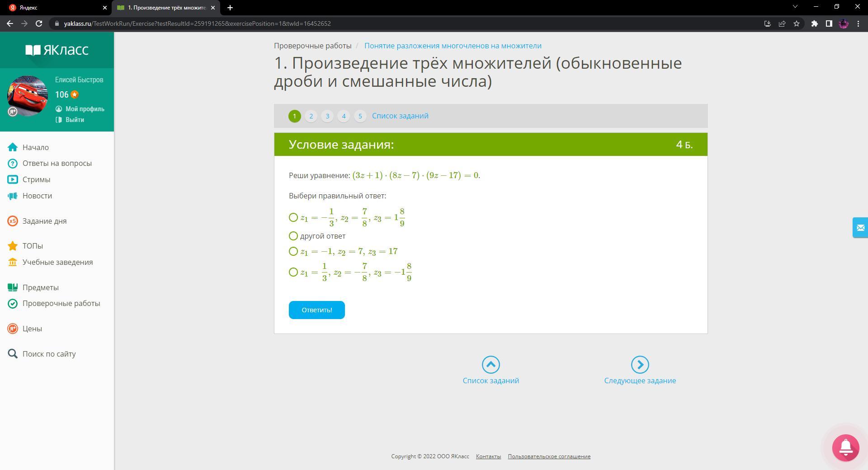This screenshot has height=470, width=868.
Task: Click the browser back arrow
Action: click(x=10, y=23)
